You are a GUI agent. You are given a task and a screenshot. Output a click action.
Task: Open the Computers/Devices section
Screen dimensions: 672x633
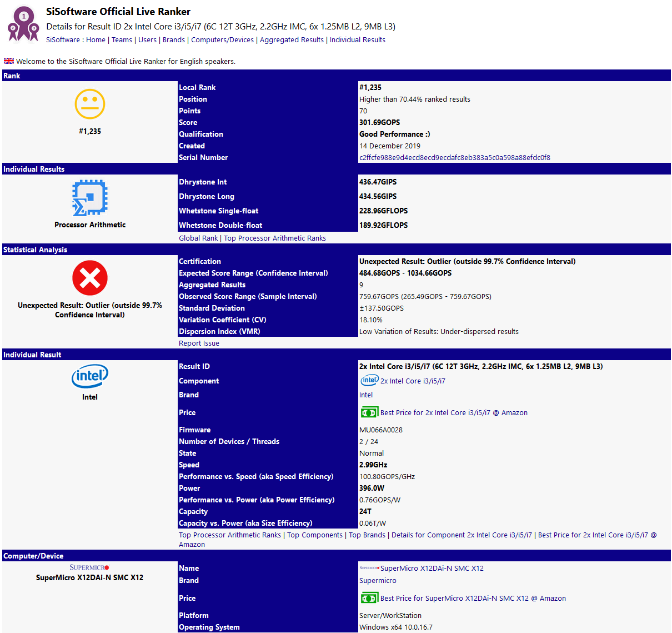pyautogui.click(x=222, y=40)
